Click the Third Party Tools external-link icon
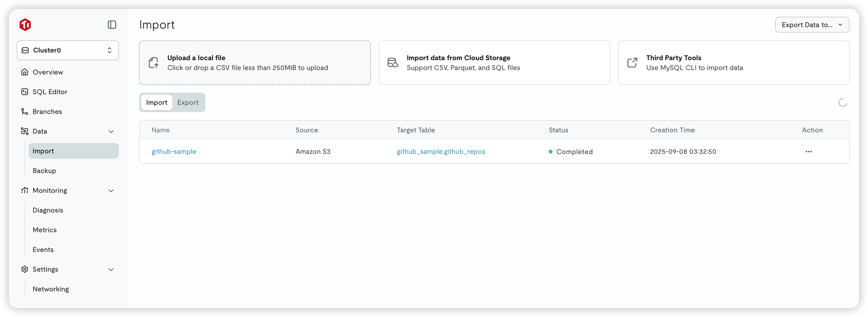The width and height of the screenshot is (868, 317). (632, 63)
